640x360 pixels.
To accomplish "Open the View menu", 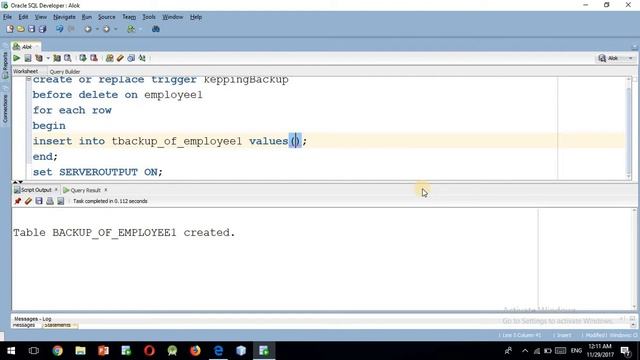I will coord(40,17).
